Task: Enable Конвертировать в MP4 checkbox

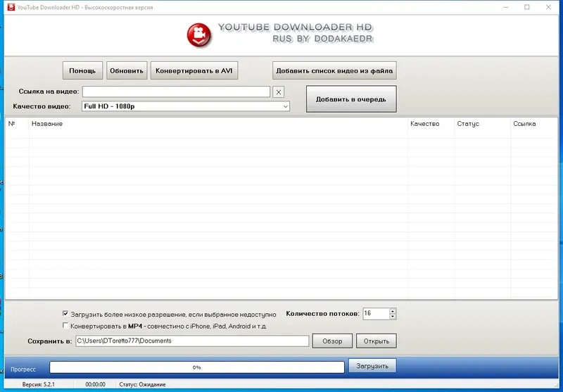Action: pos(65,326)
